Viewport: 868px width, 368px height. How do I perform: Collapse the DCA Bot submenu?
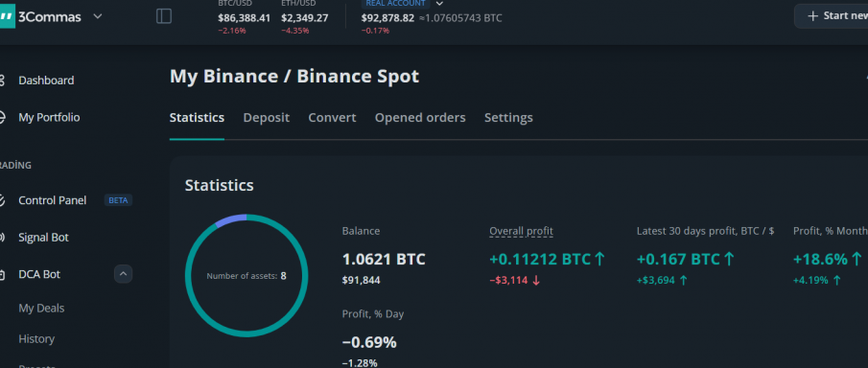pyautogui.click(x=123, y=274)
